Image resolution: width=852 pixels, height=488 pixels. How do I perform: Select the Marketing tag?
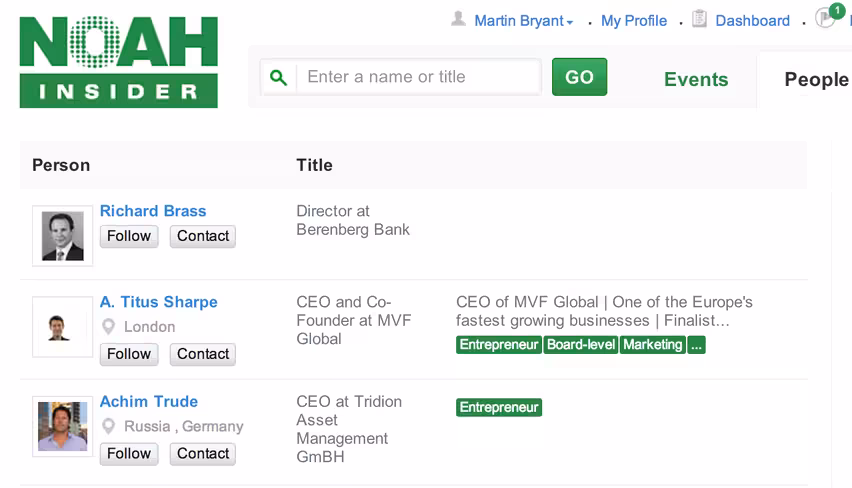653,345
